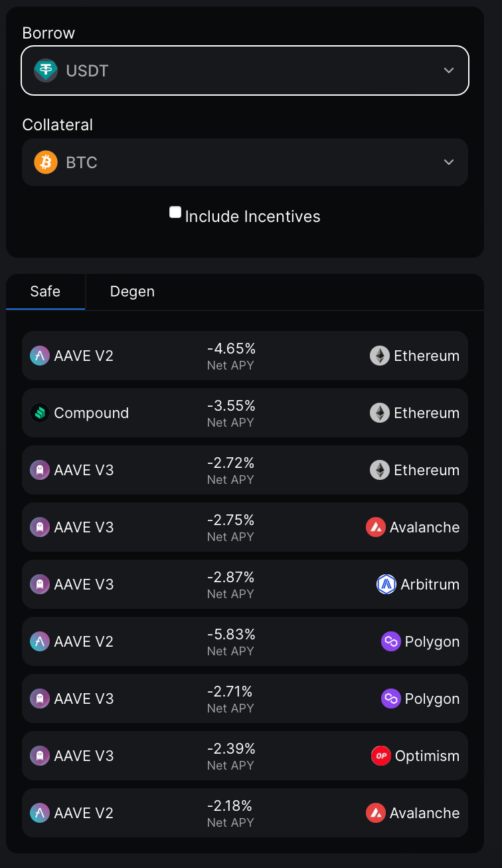Click the Polygon icon in the AAVE V2 row
The width and height of the screenshot is (502, 868).
[391, 641]
